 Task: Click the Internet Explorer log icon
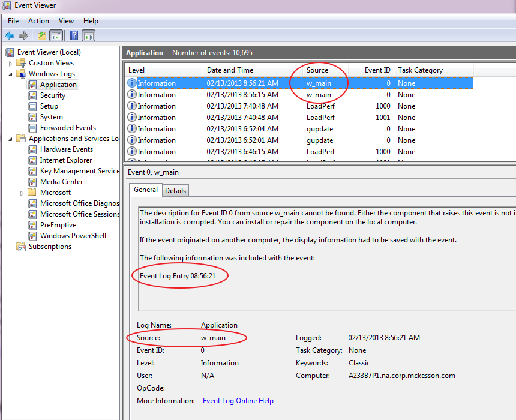(32, 160)
